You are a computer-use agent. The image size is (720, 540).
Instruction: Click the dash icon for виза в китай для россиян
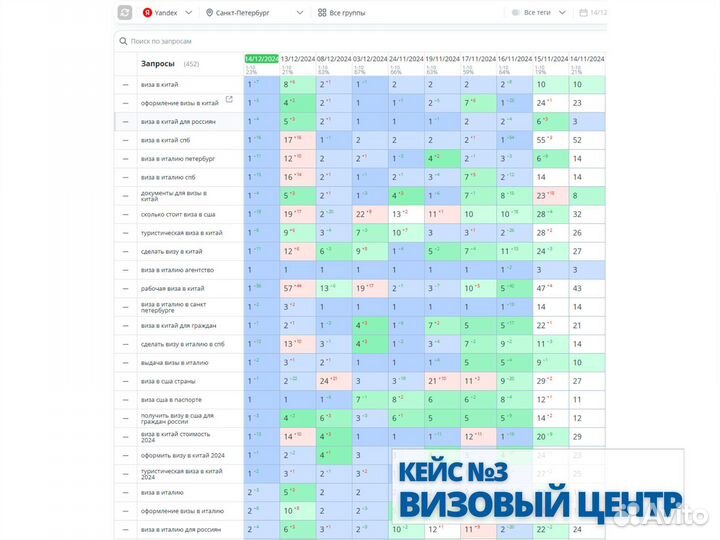(x=125, y=122)
